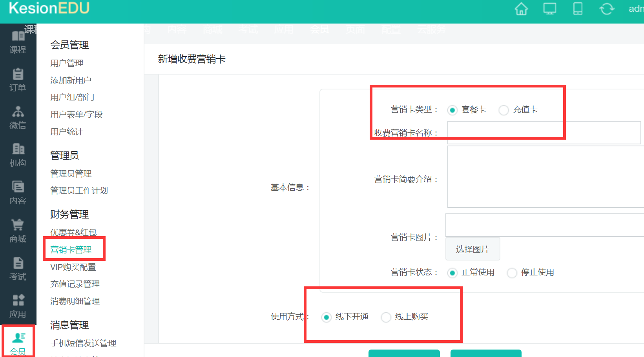The image size is (644, 357).
Task: Open 用户表单/字段 menu item
Action: tap(76, 115)
